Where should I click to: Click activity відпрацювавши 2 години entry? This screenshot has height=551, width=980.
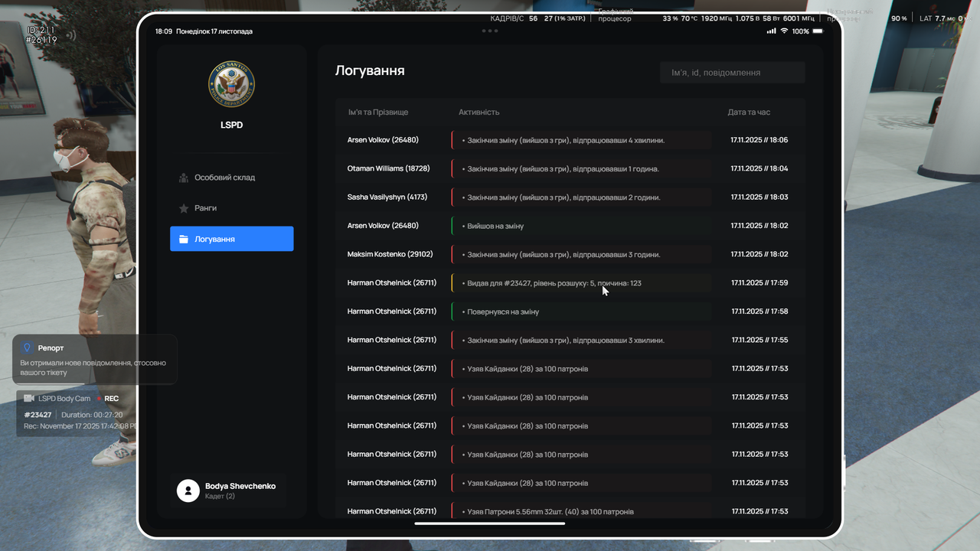[581, 197]
